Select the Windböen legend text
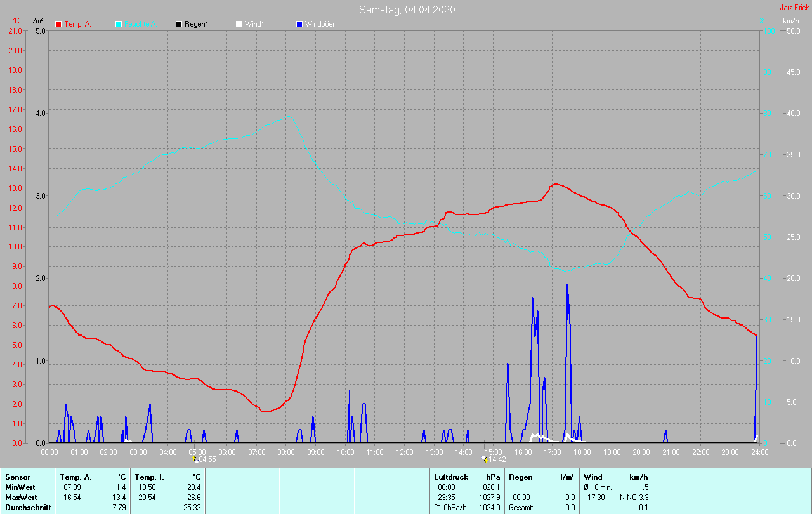This screenshot has height=514, width=812. coord(320,24)
